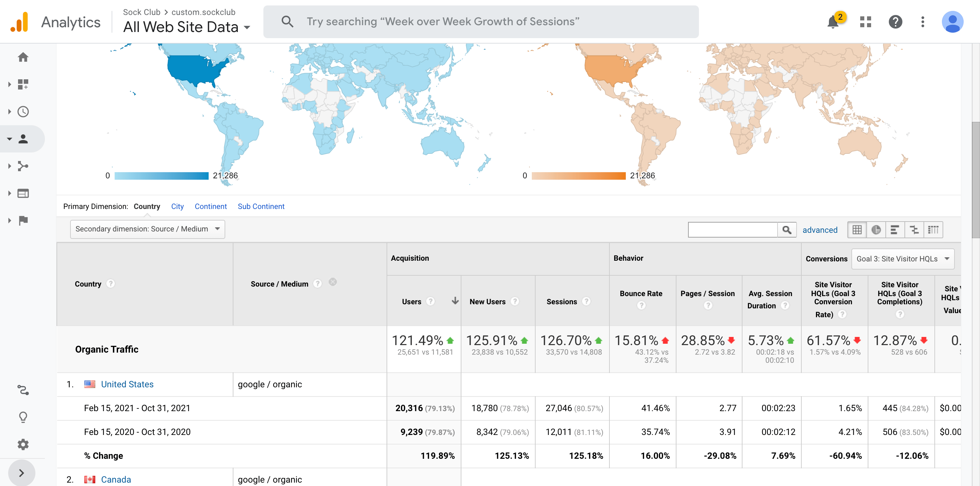The width and height of the screenshot is (980, 486).
Task: Open the Admin gear icon
Action: coord(23,444)
